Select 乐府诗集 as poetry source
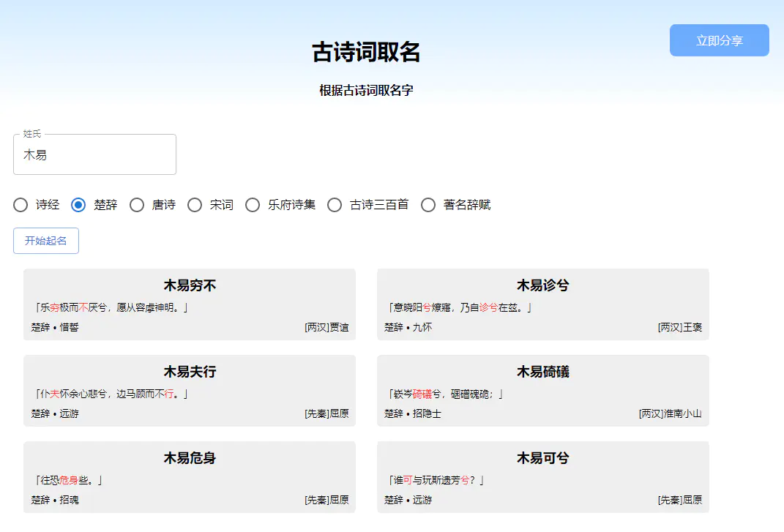This screenshot has width=784, height=532. click(x=253, y=205)
